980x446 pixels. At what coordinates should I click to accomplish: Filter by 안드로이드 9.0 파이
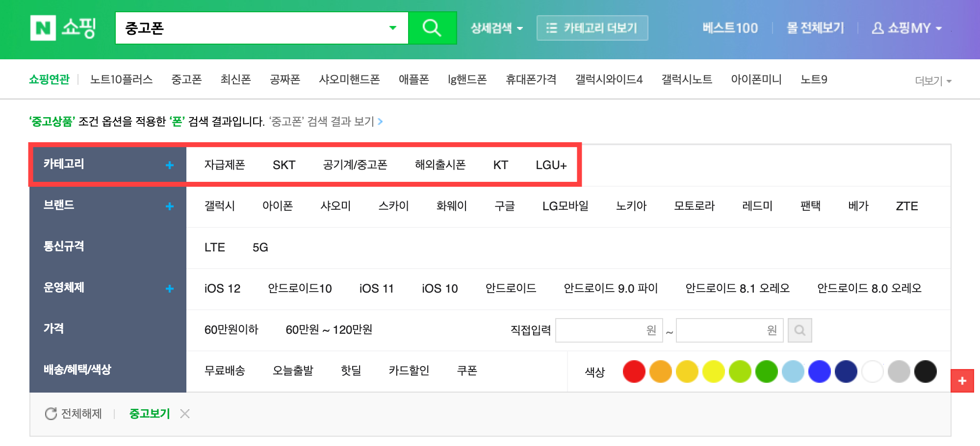tap(611, 288)
